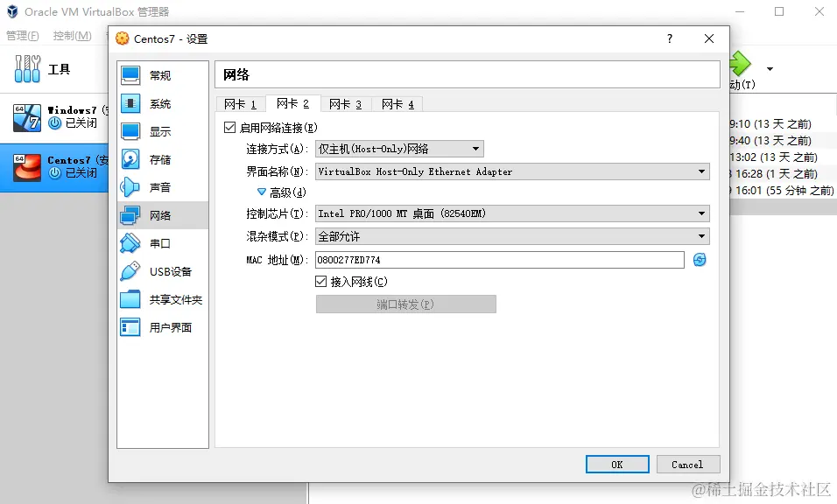The height and width of the screenshot is (504, 837).
Task: Open the 共享文件夹 (Shared Folders) category
Action: click(x=162, y=299)
